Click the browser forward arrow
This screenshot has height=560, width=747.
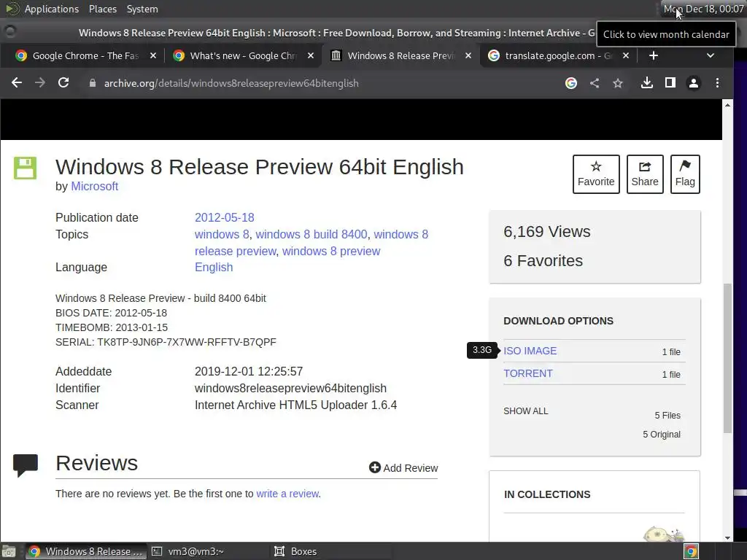(x=40, y=83)
